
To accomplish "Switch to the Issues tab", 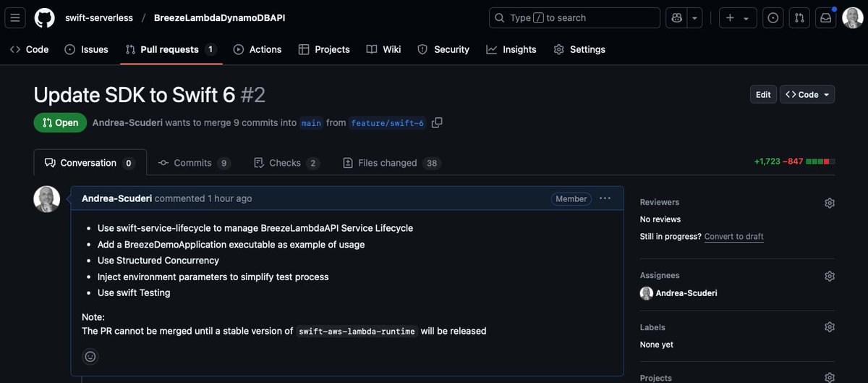I will click(86, 49).
